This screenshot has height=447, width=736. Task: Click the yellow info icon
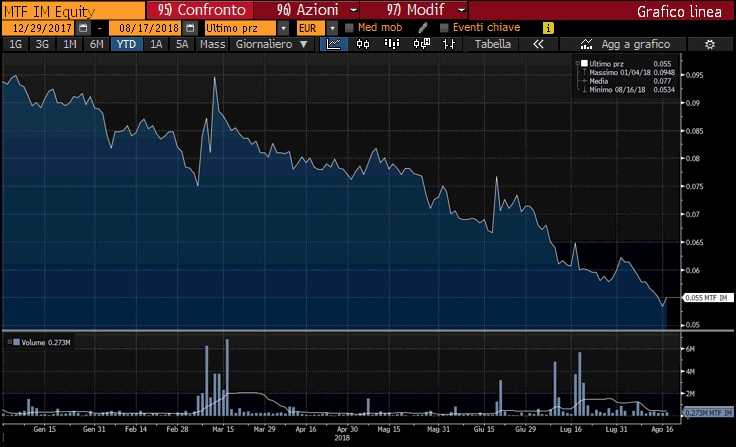(x=548, y=28)
